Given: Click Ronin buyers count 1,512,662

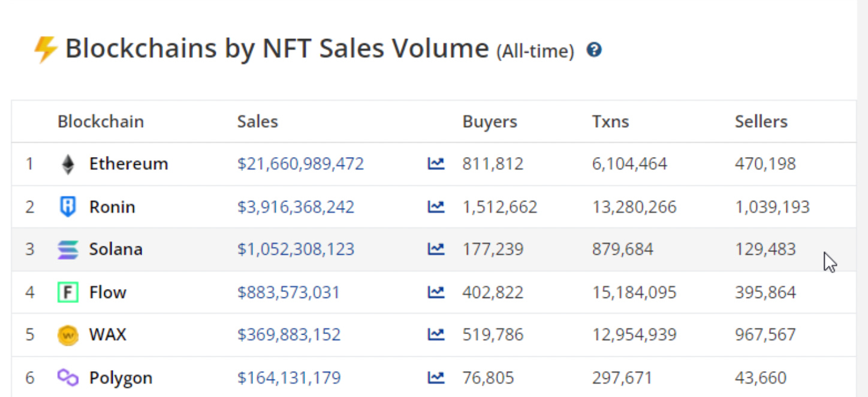Looking at the screenshot, I should click(500, 207).
